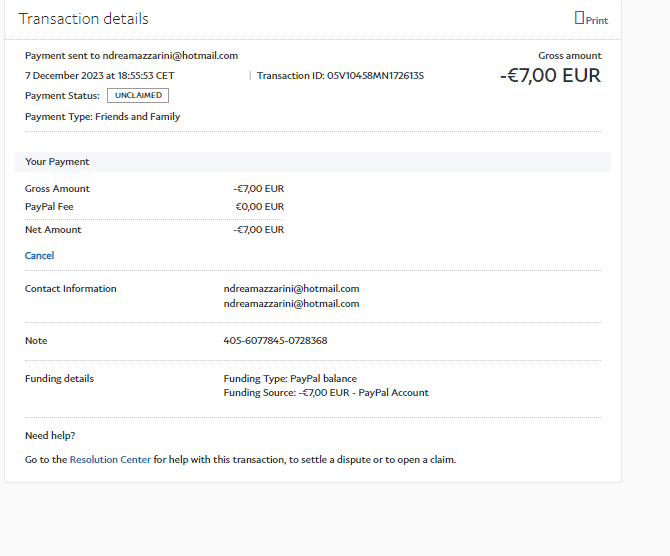This screenshot has height=556, width=670.
Task: Click the UNCLAIMED payment status badge
Action: coord(138,96)
